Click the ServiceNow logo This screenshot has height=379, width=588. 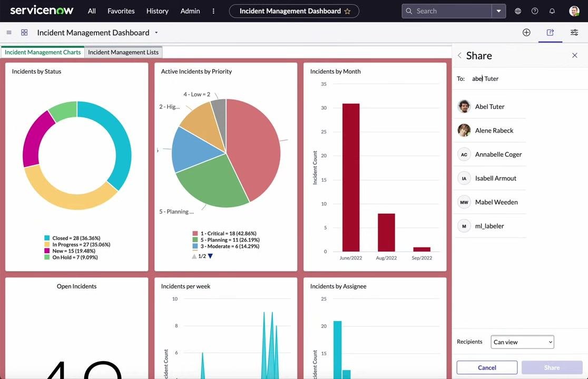(x=42, y=11)
